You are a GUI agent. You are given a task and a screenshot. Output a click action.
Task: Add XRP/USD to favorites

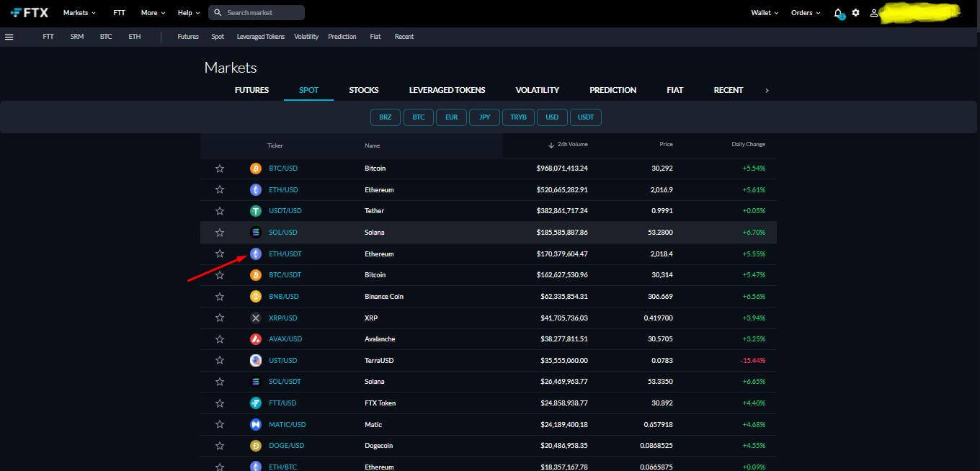(x=220, y=318)
